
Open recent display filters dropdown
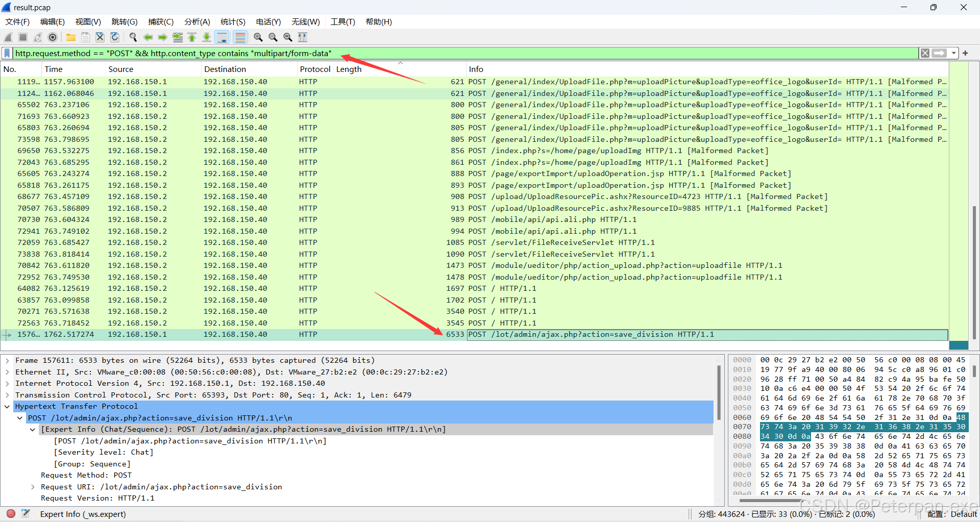point(953,53)
